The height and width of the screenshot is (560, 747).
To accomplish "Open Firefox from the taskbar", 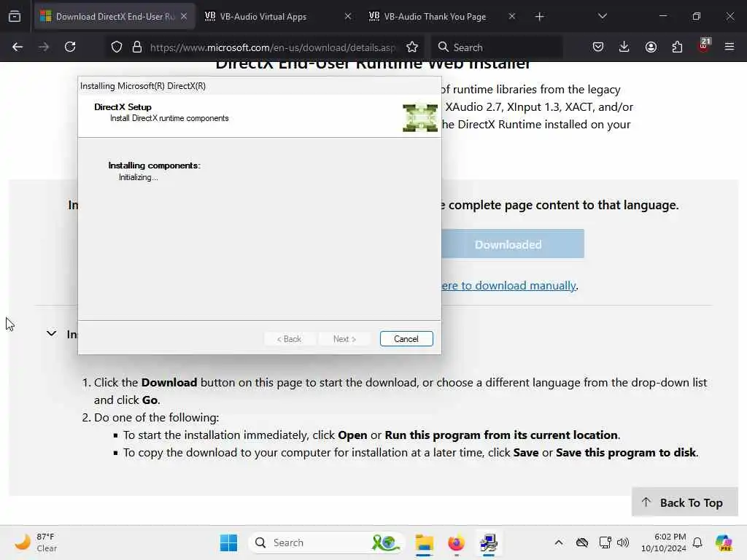I will point(457,542).
